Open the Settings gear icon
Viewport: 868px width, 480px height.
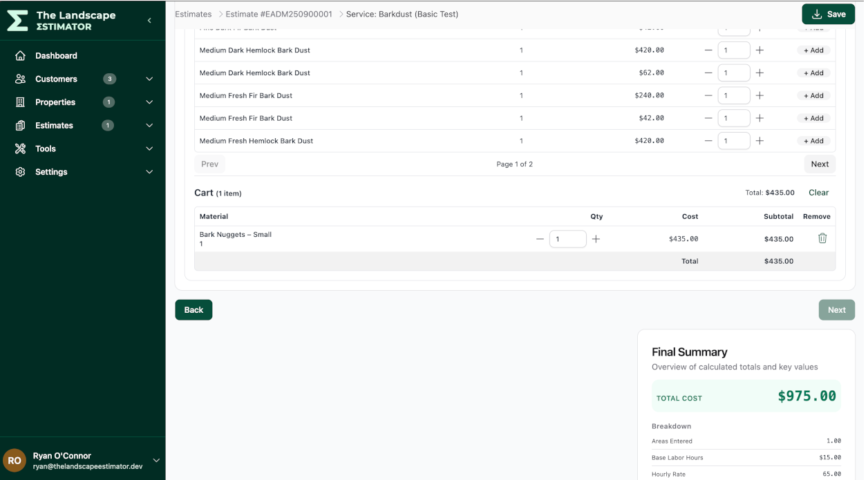[x=21, y=171]
